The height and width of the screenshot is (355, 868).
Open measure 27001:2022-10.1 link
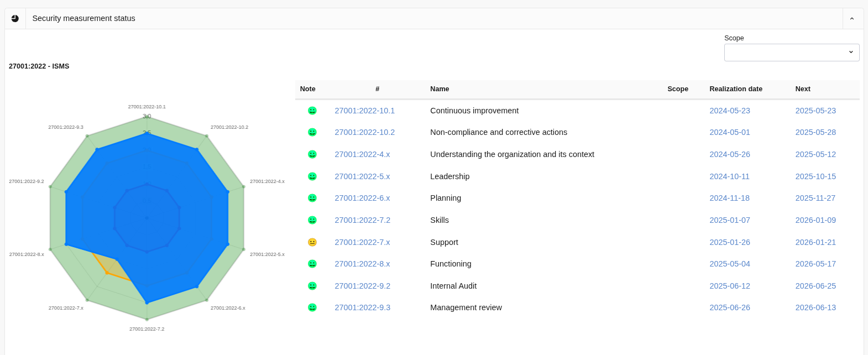coord(364,111)
